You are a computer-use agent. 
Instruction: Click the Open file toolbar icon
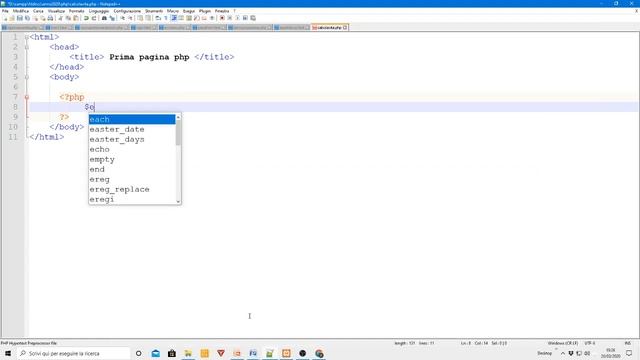coord(12,18)
